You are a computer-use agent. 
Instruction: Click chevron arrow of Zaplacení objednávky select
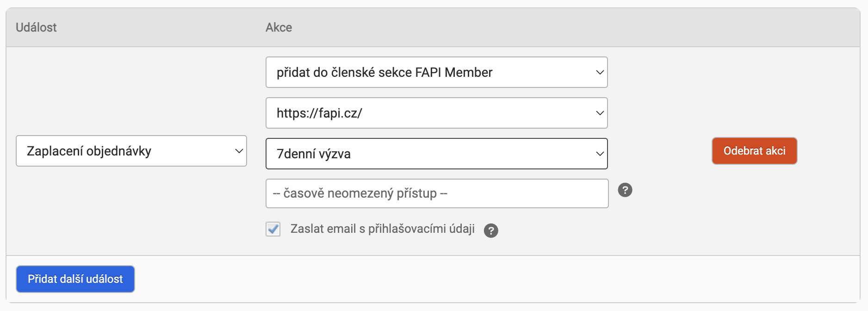(239, 151)
